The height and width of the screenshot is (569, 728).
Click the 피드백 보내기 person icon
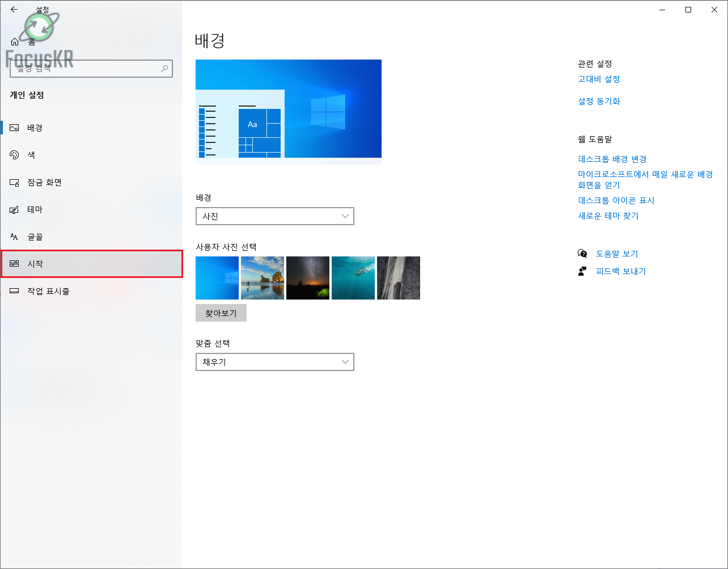tap(582, 271)
